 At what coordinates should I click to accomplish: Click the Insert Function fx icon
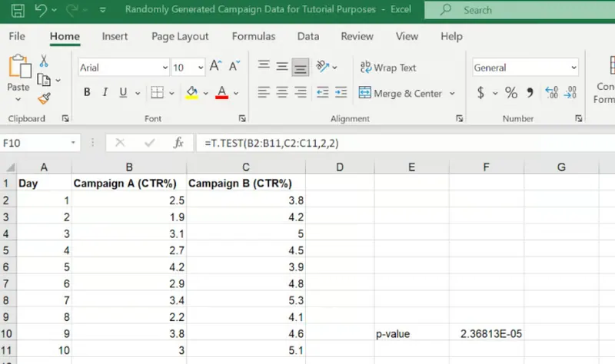[x=178, y=143]
